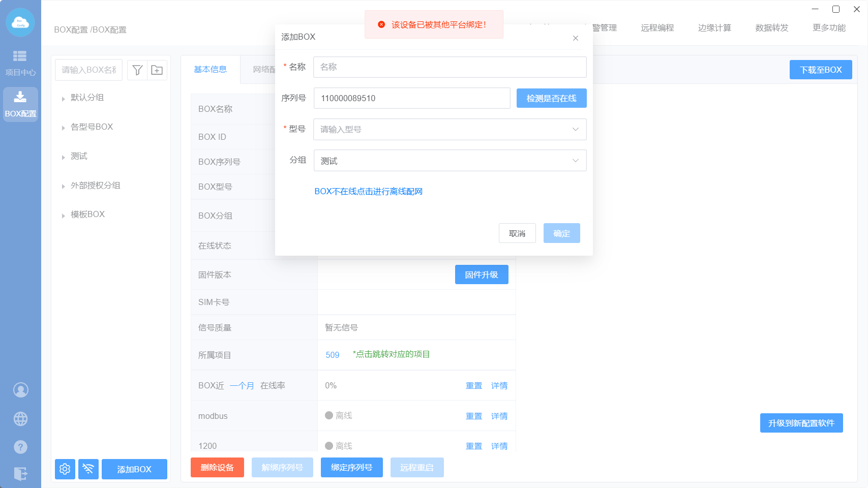
Task: Open settings gear icon at bottom left
Action: (x=65, y=469)
